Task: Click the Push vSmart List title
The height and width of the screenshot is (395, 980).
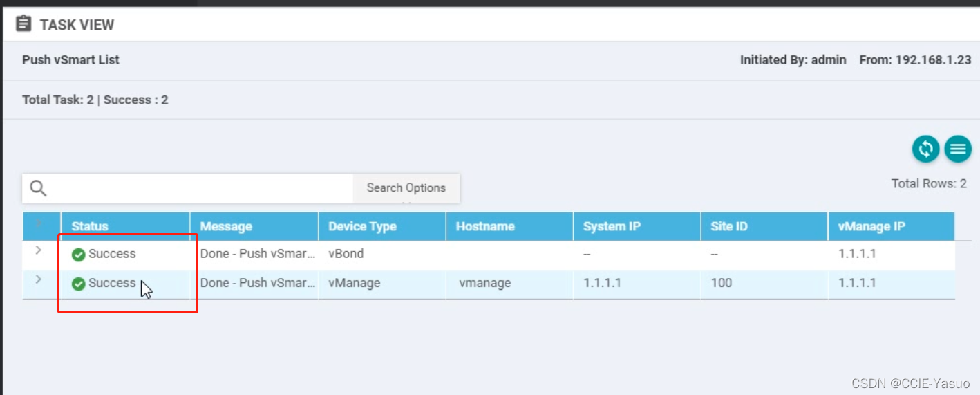Action: 70,60
